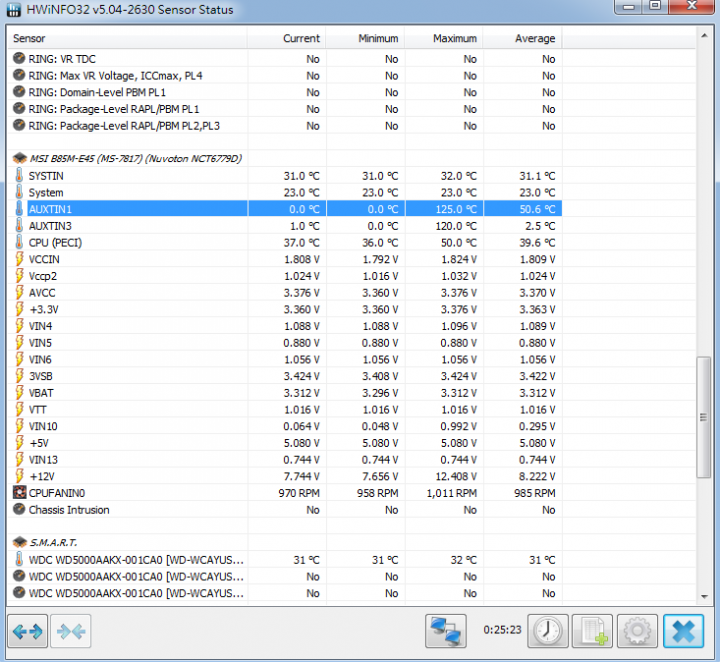Screen dimensions: 720x662
Task: Select the VTT sensor row
Action: pos(285,410)
